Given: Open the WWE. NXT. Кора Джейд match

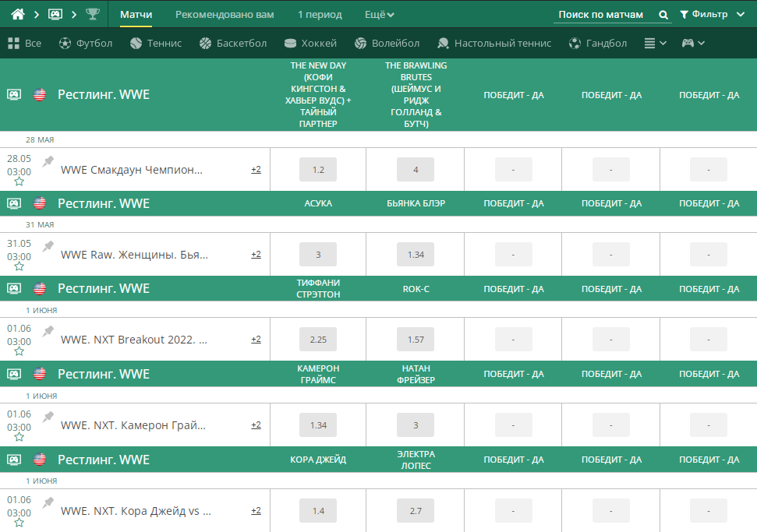Looking at the screenshot, I should pos(136,511).
